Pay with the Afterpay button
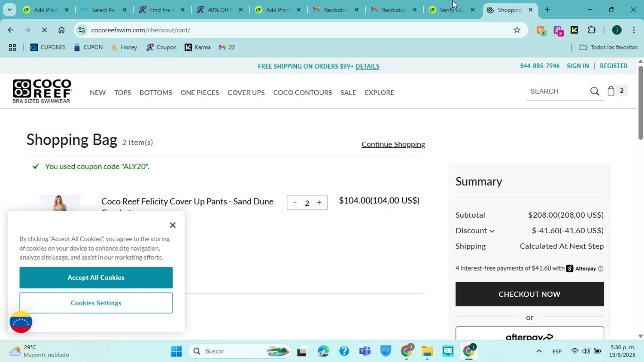644x362 pixels. (x=530, y=334)
